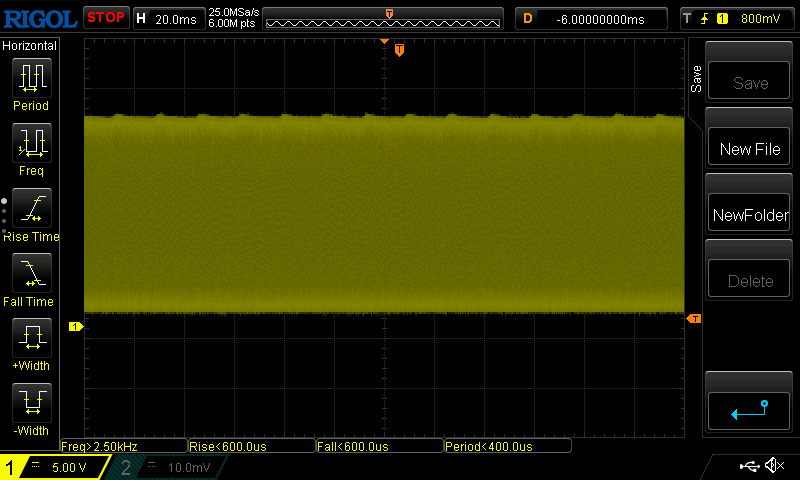
Task: Click the red STOP run status indicator
Action: [x=105, y=17]
